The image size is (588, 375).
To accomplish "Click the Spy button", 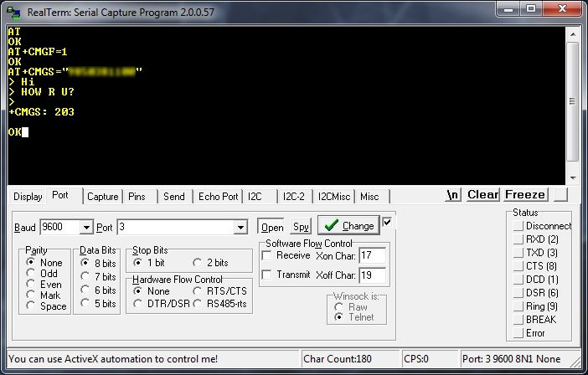I will [x=301, y=227].
